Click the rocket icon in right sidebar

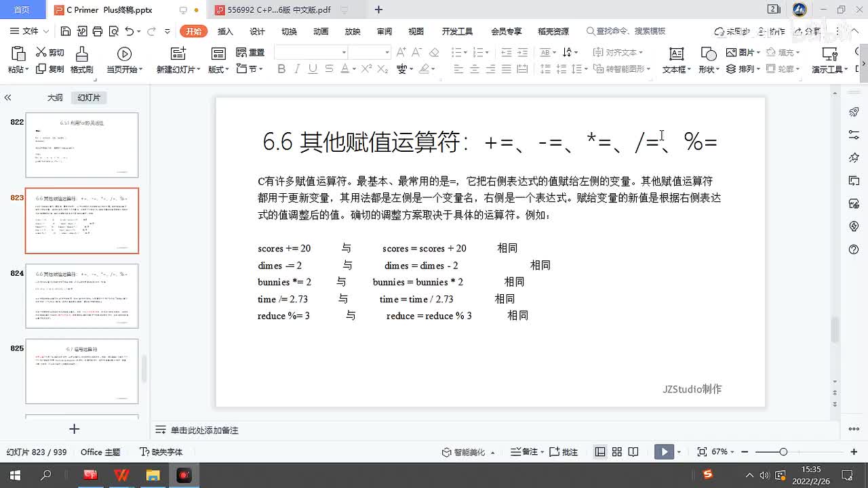pyautogui.click(x=854, y=112)
